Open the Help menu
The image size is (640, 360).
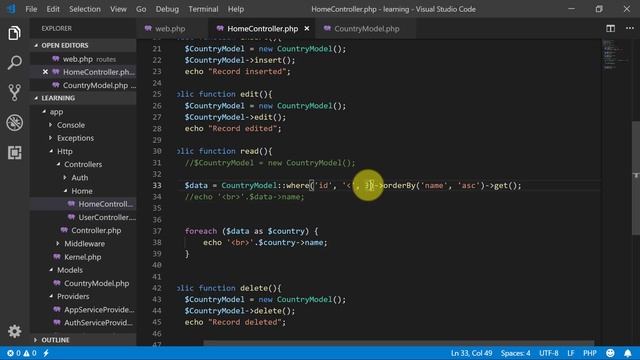point(236,9)
